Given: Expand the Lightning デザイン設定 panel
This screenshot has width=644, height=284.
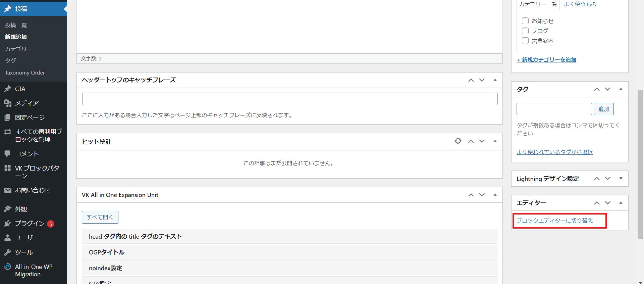Looking at the screenshot, I should (621, 179).
